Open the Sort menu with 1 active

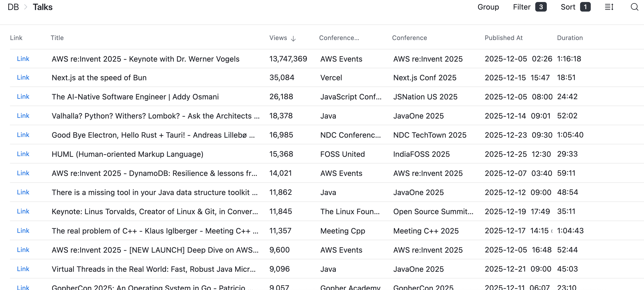(x=575, y=7)
